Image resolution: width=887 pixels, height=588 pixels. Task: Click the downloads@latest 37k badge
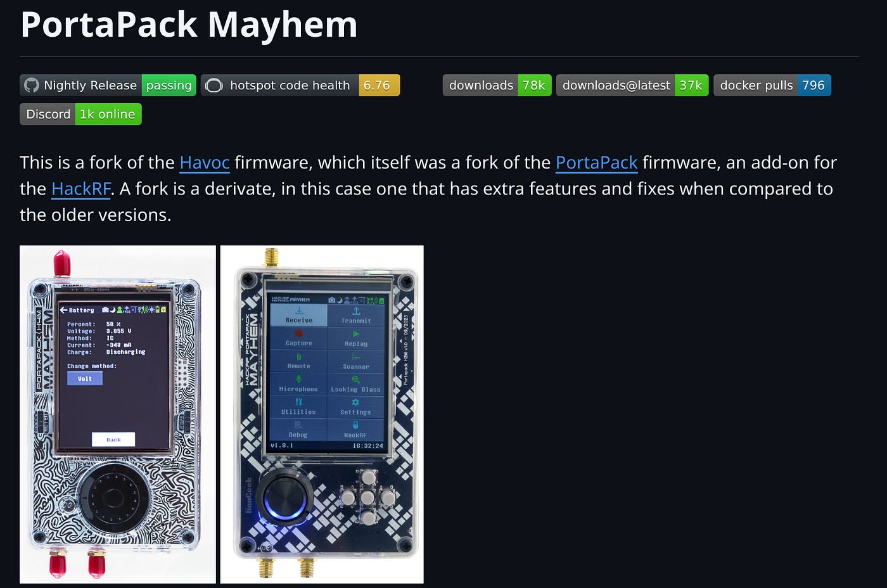click(x=632, y=86)
